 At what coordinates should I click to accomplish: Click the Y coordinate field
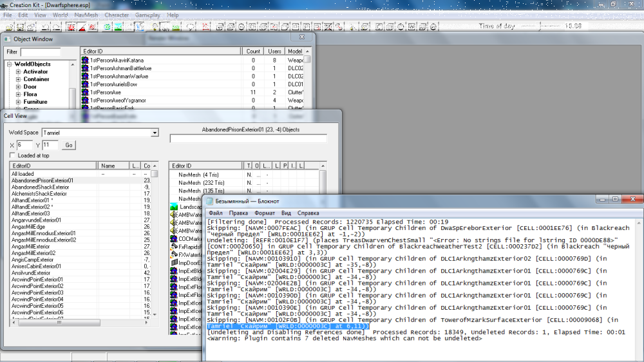point(50,145)
